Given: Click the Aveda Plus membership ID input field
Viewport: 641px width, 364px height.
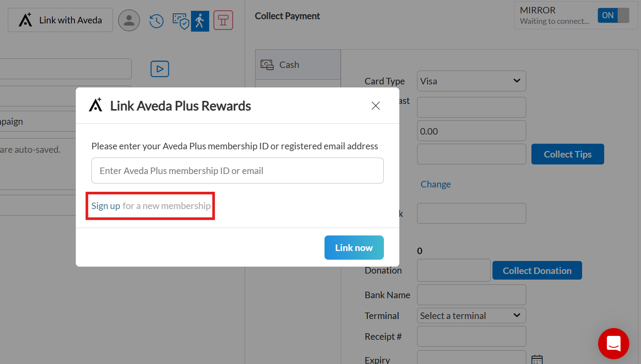Looking at the screenshot, I should pyautogui.click(x=237, y=171).
